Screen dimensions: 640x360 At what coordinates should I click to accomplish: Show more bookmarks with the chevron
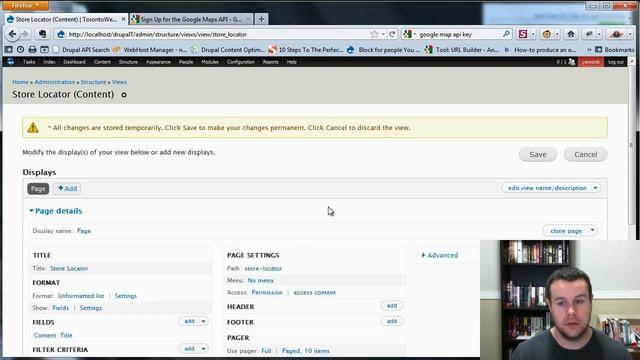tap(589, 50)
